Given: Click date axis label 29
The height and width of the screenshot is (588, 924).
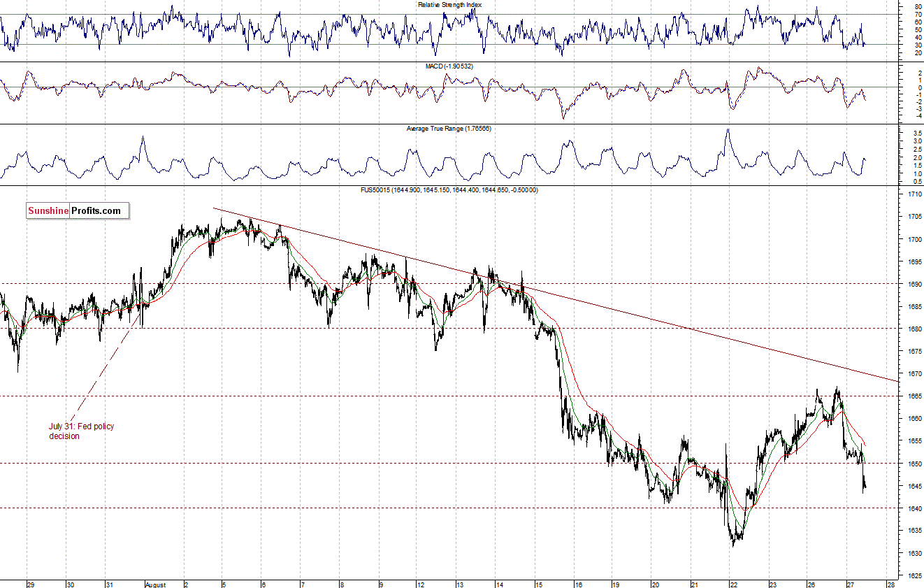Looking at the screenshot, I should pyautogui.click(x=30, y=584).
